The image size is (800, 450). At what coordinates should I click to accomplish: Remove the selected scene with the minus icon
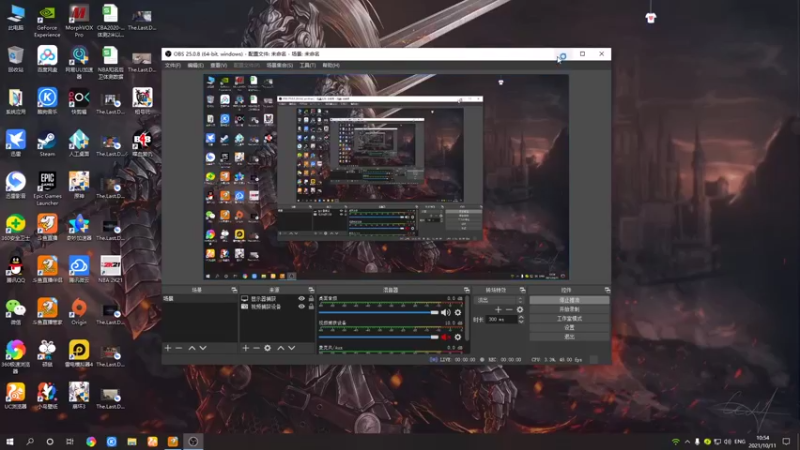[x=179, y=348]
